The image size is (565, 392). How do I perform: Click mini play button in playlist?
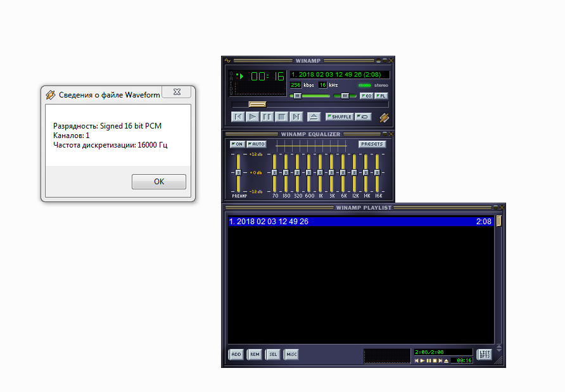click(422, 361)
